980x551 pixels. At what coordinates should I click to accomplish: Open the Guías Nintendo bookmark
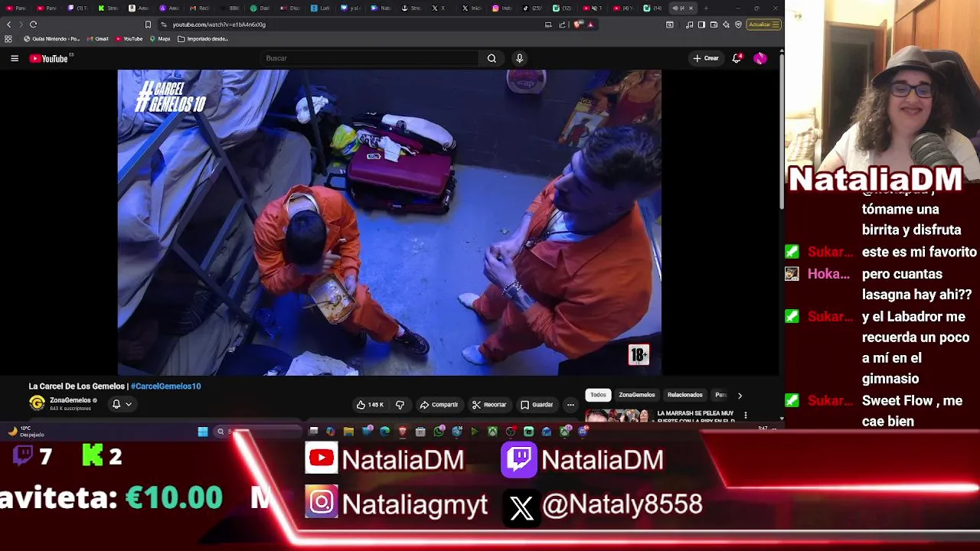[52, 39]
